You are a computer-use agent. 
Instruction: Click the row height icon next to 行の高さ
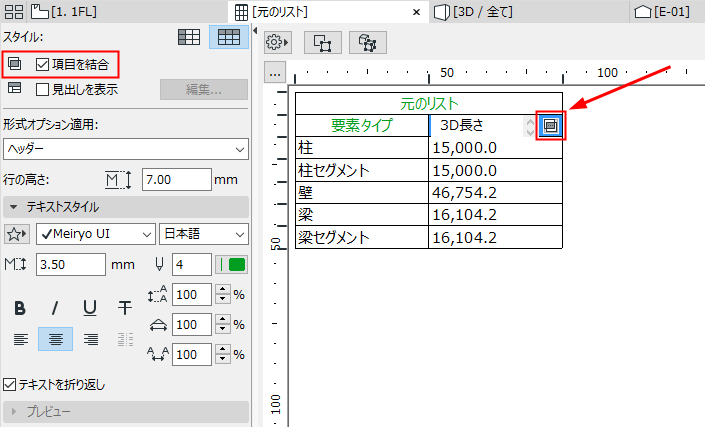coord(118,180)
